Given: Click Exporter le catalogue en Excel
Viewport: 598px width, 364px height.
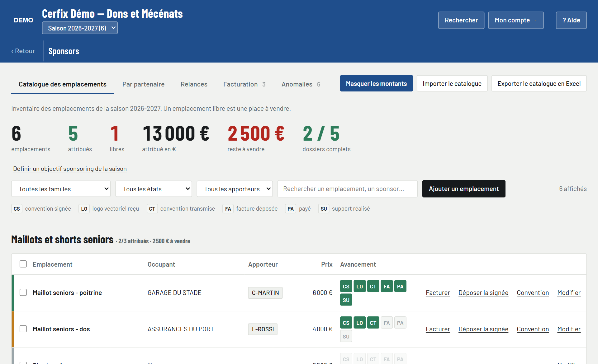Looking at the screenshot, I should pos(539,83).
